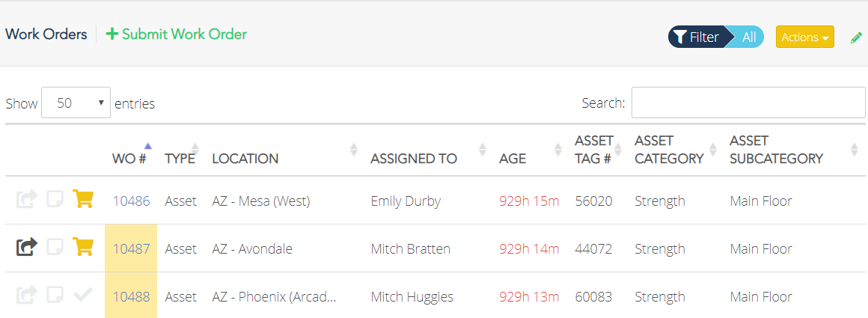
Task: Open the note icon for work order 10487
Action: pos(55,247)
